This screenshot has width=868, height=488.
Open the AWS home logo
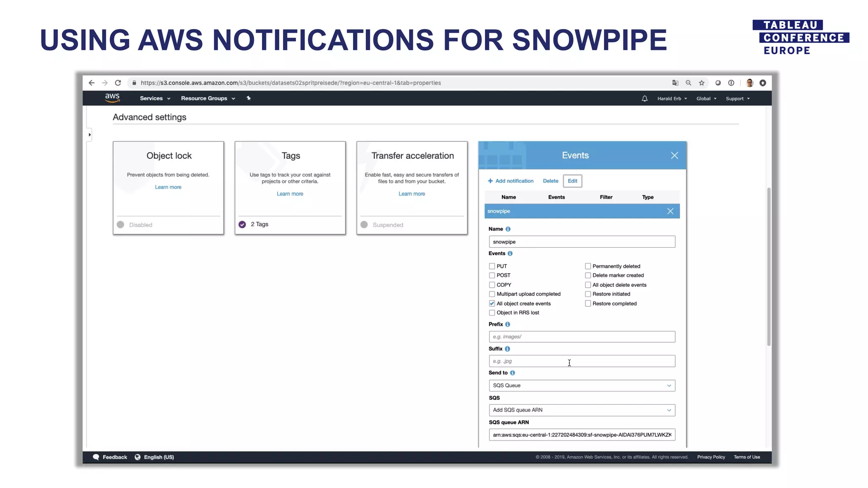pyautogui.click(x=112, y=98)
